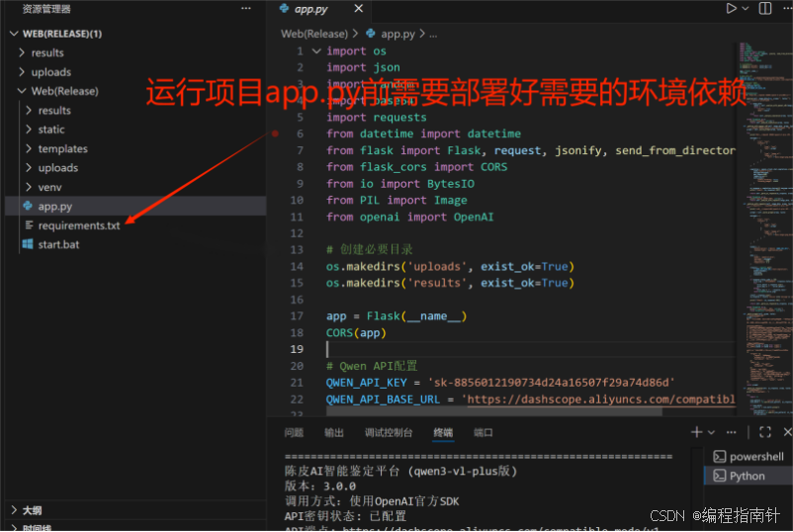This screenshot has height=532, width=793.
Task: Close the terminal panel
Action: pyautogui.click(x=787, y=432)
